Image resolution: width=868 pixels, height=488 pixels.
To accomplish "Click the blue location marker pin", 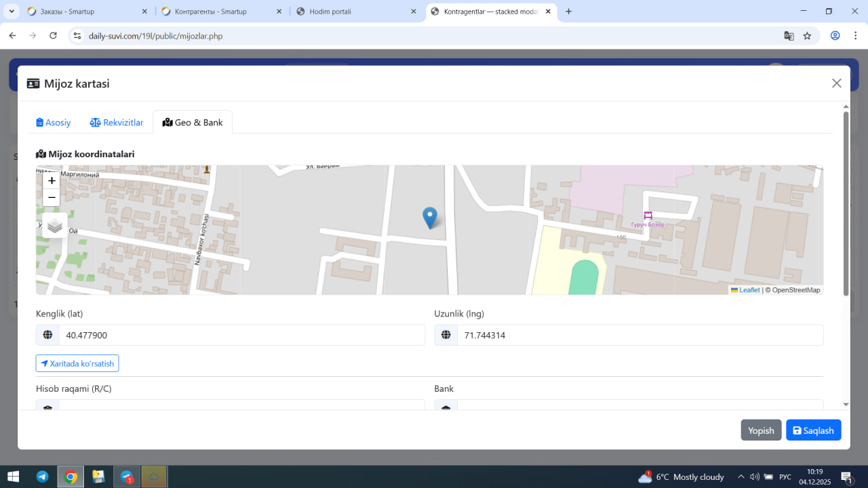I will [x=429, y=217].
